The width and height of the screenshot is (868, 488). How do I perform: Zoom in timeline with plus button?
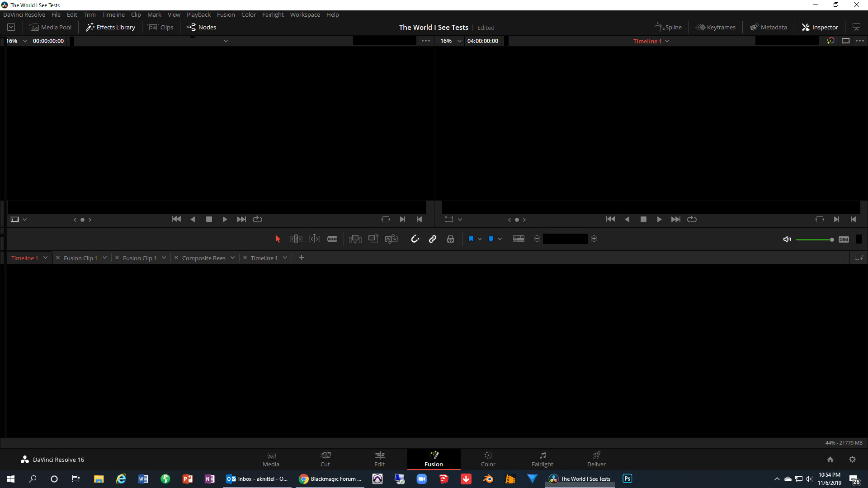tap(594, 239)
